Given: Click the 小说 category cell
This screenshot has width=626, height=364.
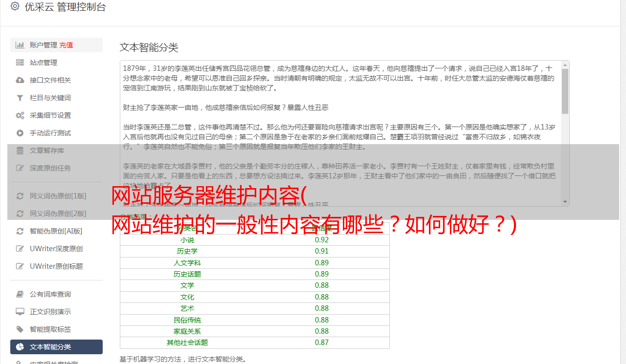Looking at the screenshot, I should pyautogui.click(x=187, y=240).
